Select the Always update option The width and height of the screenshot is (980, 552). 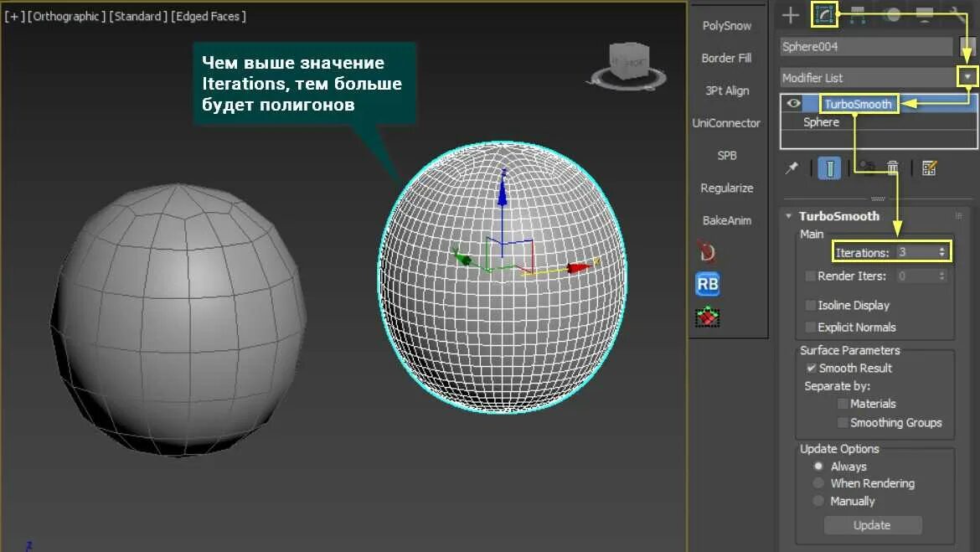pyautogui.click(x=818, y=467)
